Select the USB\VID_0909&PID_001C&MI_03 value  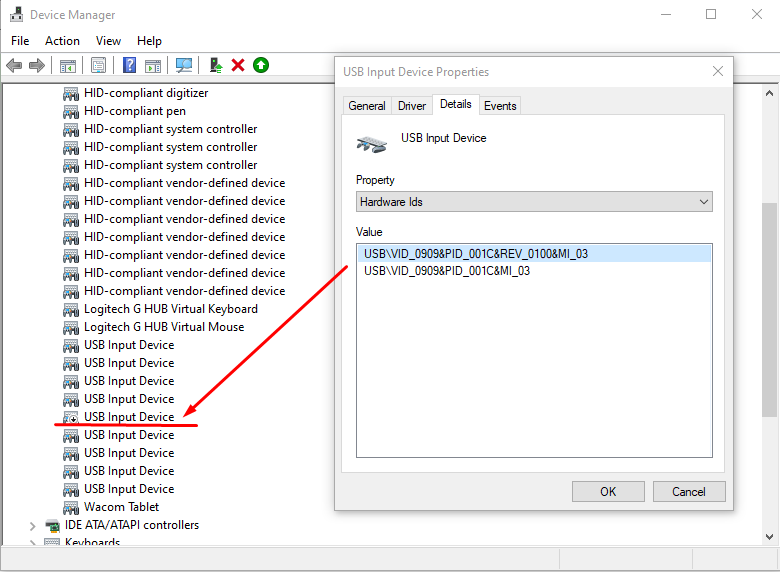click(x=447, y=270)
